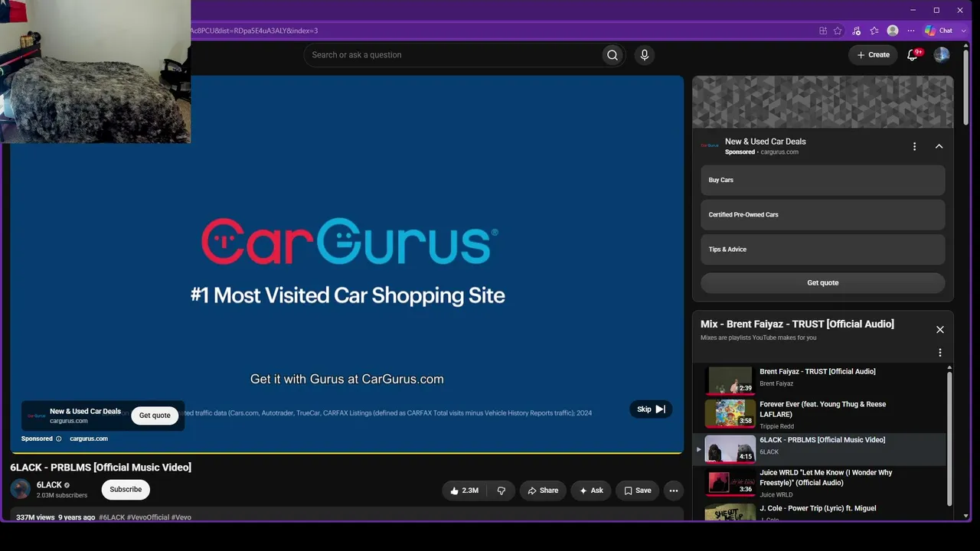Click Get quote in the video overlay
This screenshot has width=980, height=551.
coord(155,416)
